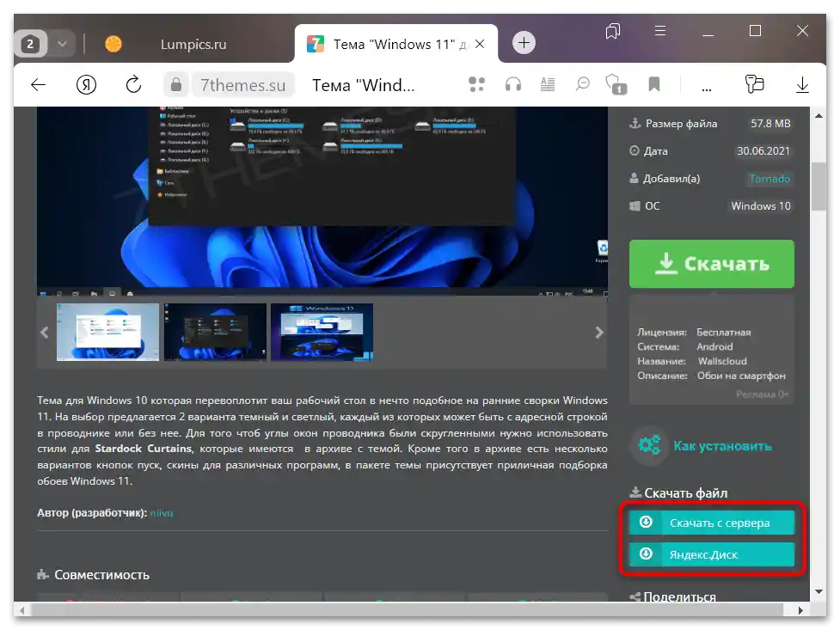Maximize the browser window
The height and width of the screenshot is (630, 840).
(x=755, y=31)
